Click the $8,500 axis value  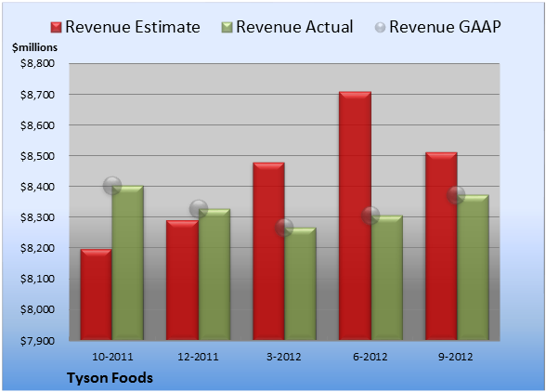37,156
